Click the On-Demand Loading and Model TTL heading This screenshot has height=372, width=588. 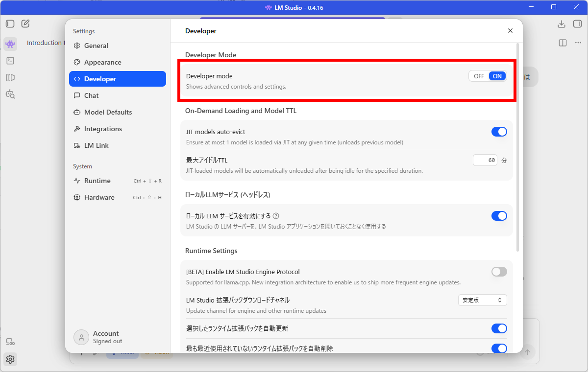click(241, 111)
